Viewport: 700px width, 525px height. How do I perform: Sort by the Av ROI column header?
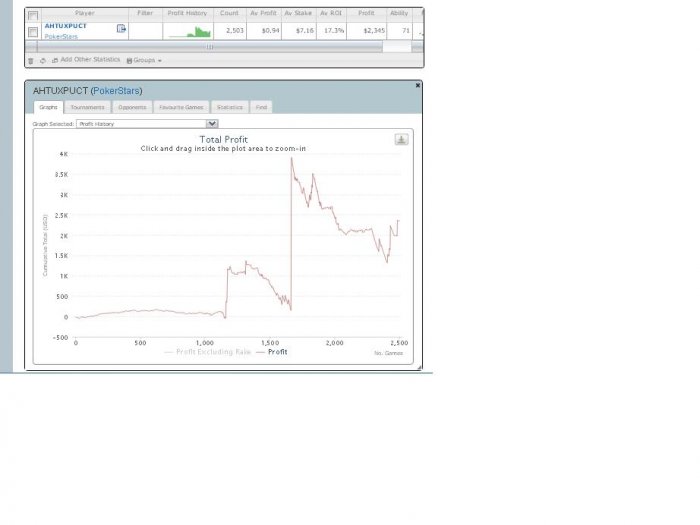click(x=331, y=13)
